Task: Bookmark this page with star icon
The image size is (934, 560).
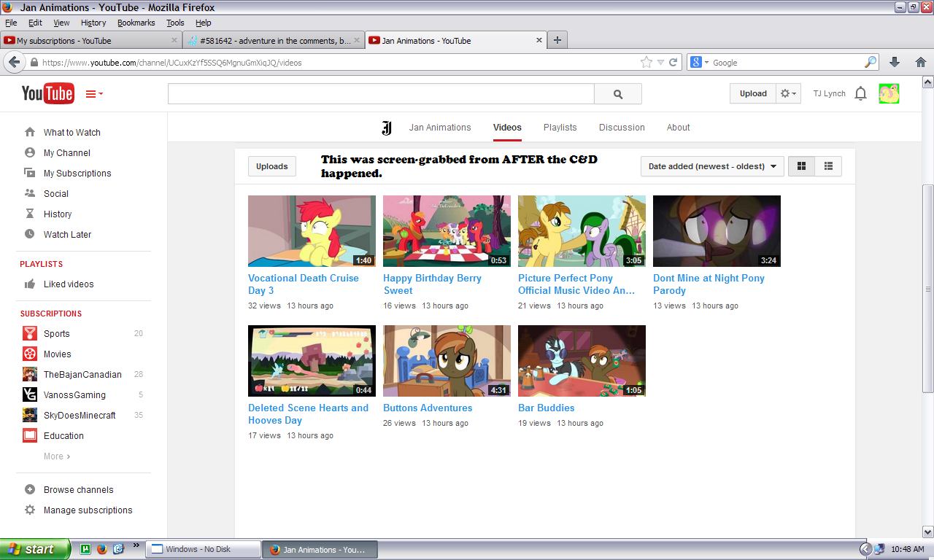Action: (x=646, y=63)
